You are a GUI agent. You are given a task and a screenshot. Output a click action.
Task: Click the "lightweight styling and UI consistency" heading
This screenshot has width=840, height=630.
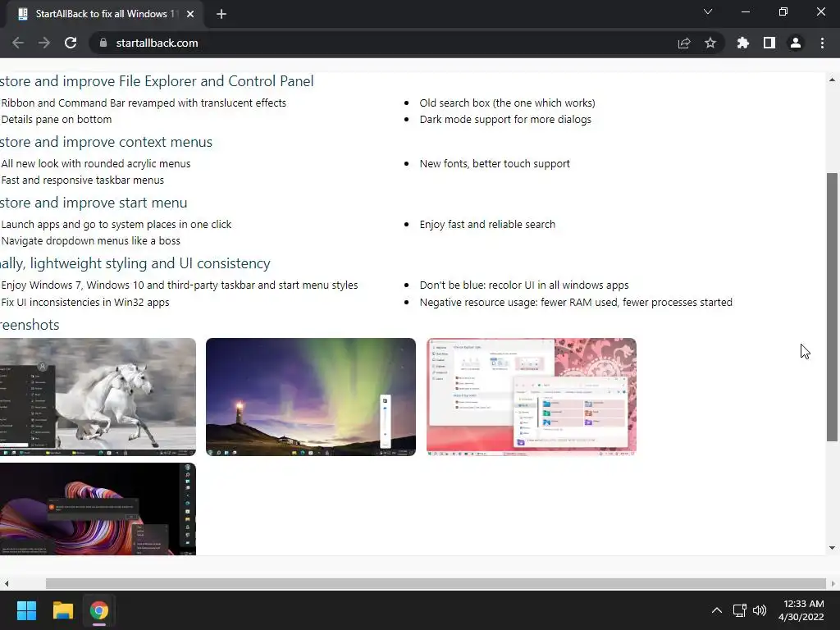coord(135,263)
